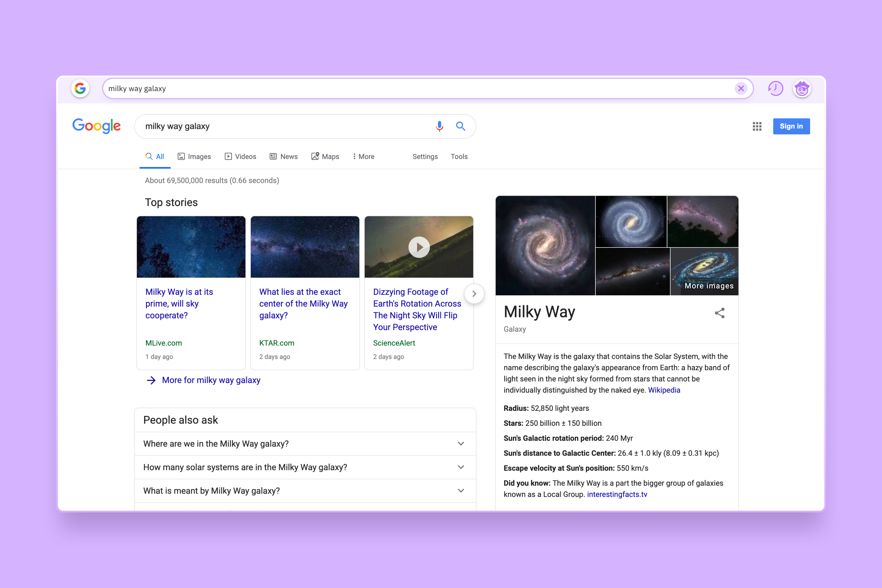Expand 'How many solar systems' question
This screenshot has width=882, height=588.
coord(461,467)
